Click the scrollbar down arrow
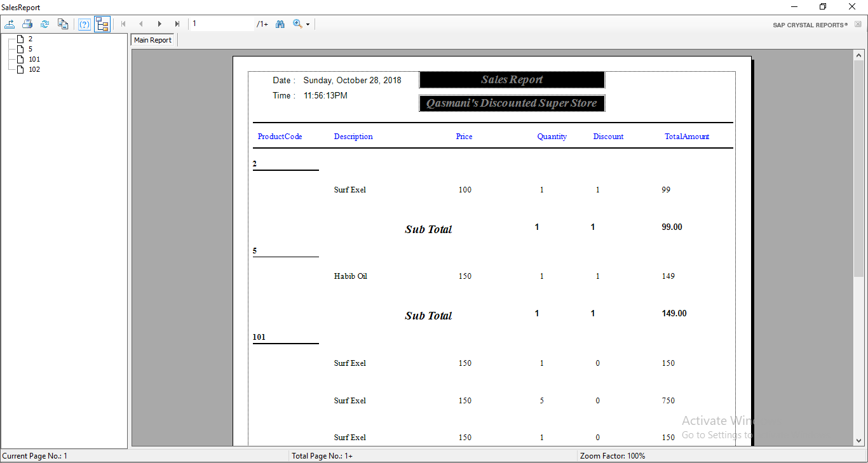 (858, 440)
